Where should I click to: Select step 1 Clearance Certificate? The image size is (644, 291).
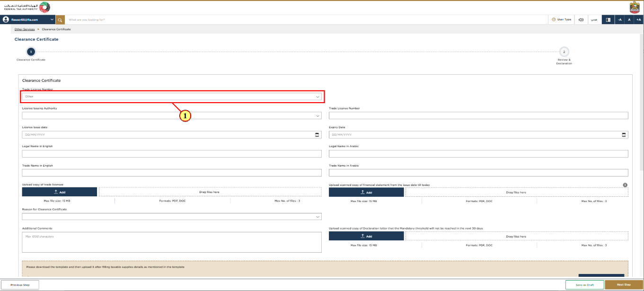point(31,52)
